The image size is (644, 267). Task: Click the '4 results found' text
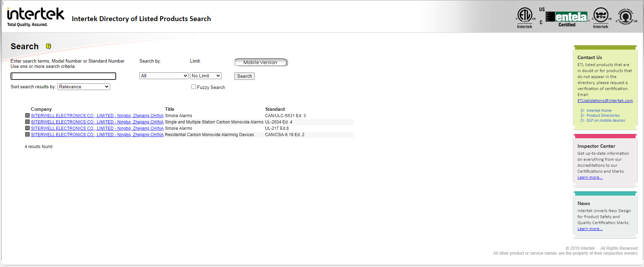(x=38, y=147)
